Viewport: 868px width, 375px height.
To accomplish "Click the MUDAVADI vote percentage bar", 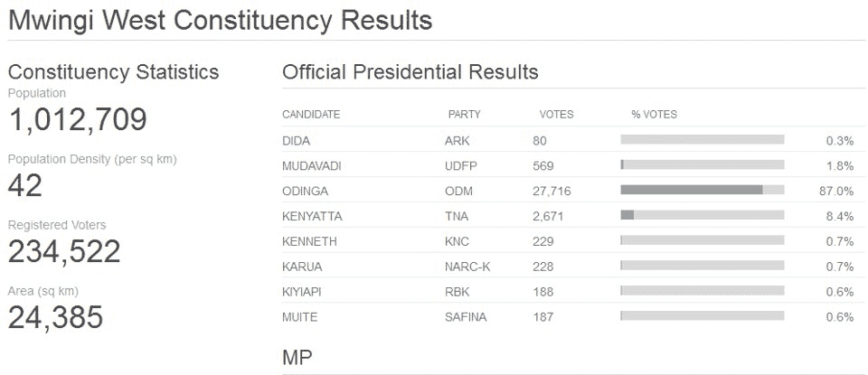I will click(x=702, y=165).
